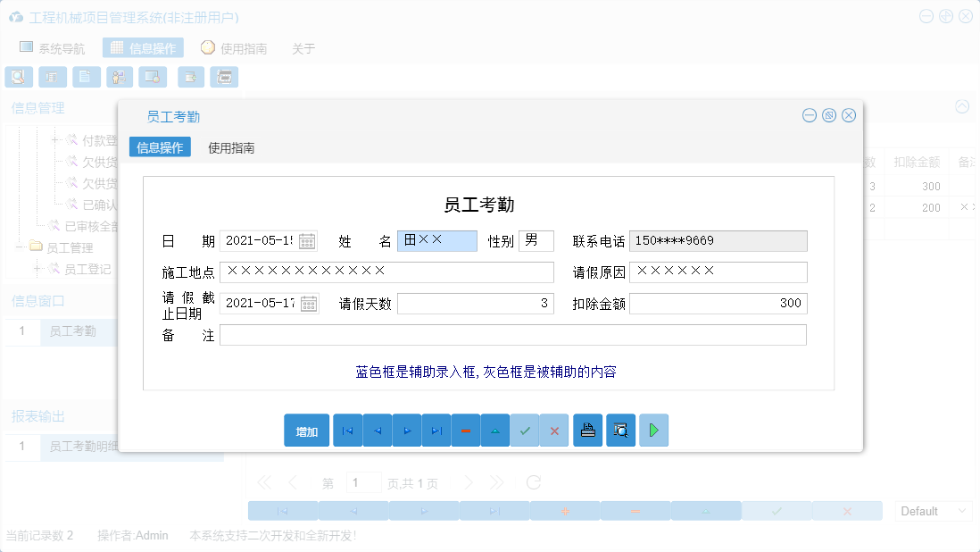Navigate to the next record
This screenshot has width=980, height=552.
[x=406, y=430]
